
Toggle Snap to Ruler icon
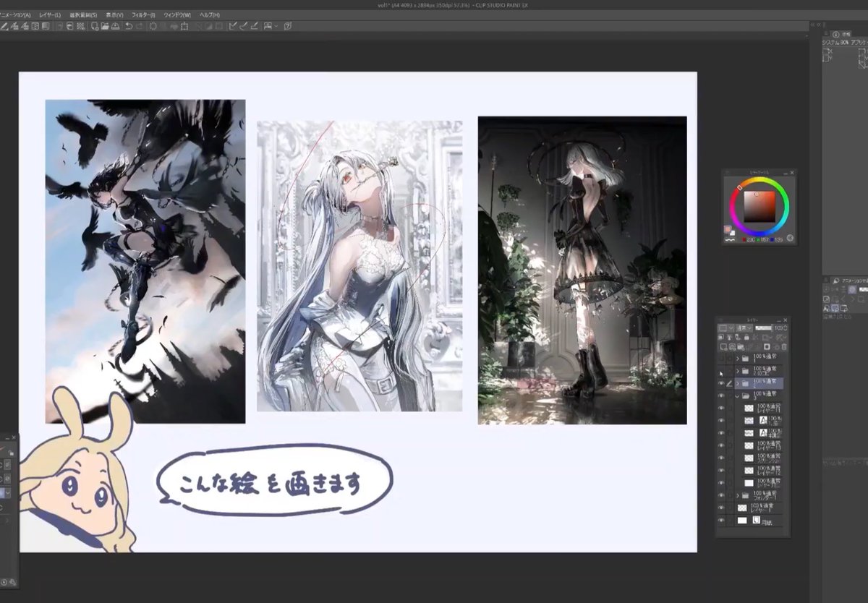click(233, 26)
